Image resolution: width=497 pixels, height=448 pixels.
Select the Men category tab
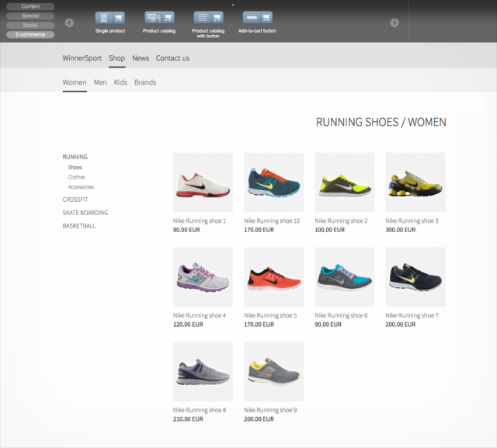pos(100,82)
